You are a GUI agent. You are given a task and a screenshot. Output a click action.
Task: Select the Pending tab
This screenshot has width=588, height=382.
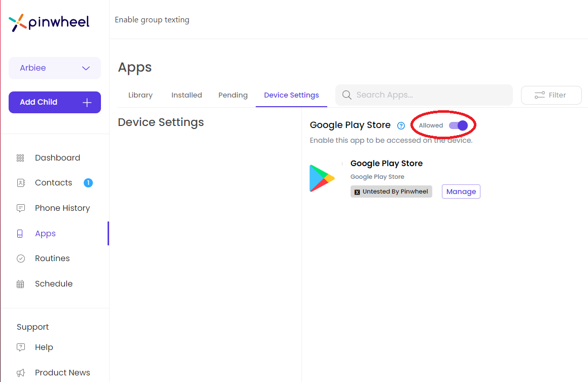pos(233,95)
